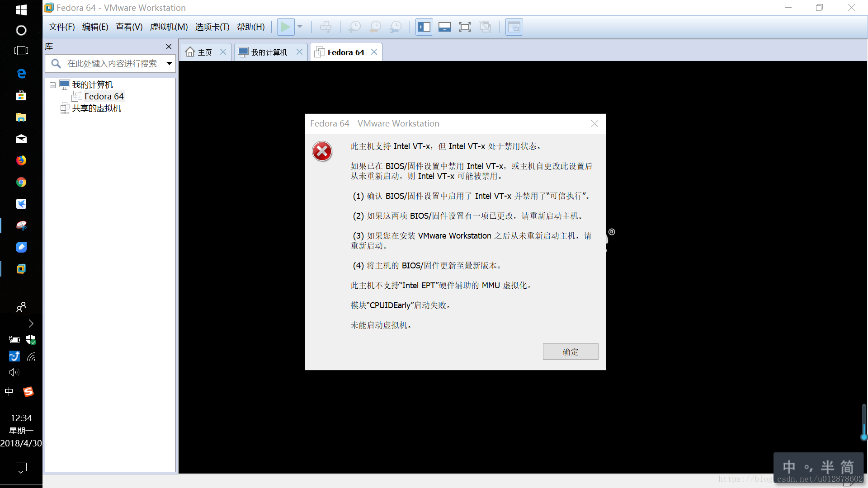Open the Mail app from taskbar

[x=21, y=139]
